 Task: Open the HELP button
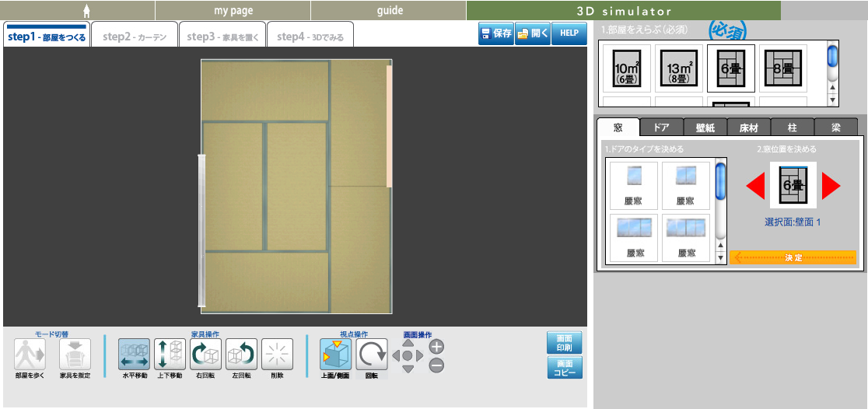pos(569,33)
